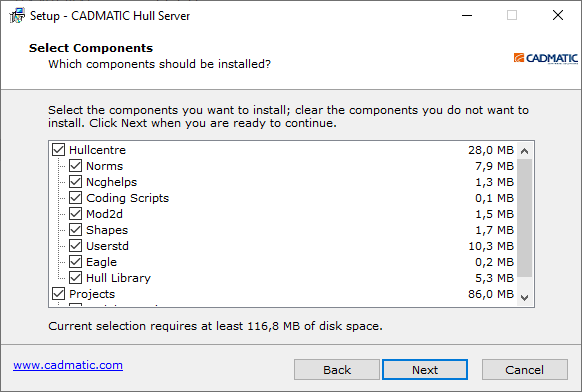
Task: Click the scroll down arrow of component list
Action: tap(524, 298)
